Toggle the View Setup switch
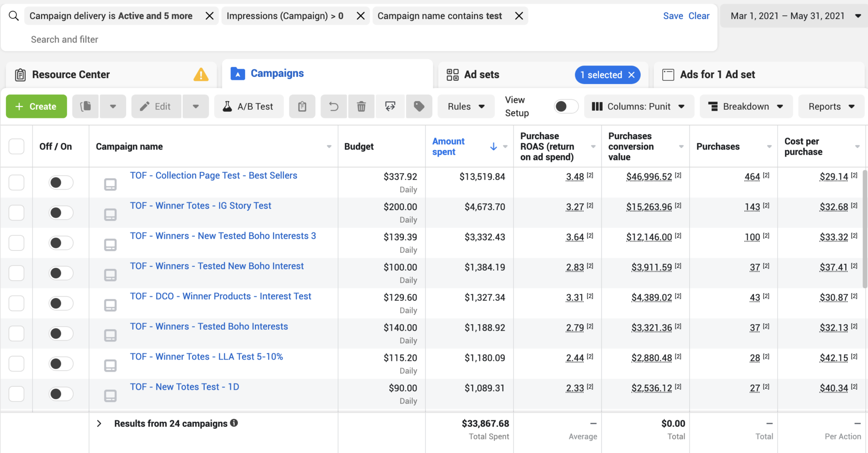868x453 pixels. [566, 107]
